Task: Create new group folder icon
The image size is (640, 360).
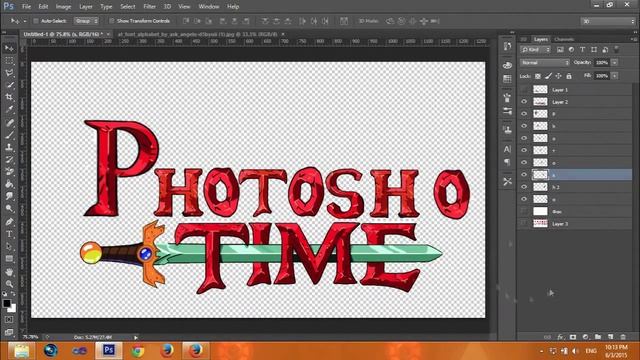Action: (x=598, y=337)
